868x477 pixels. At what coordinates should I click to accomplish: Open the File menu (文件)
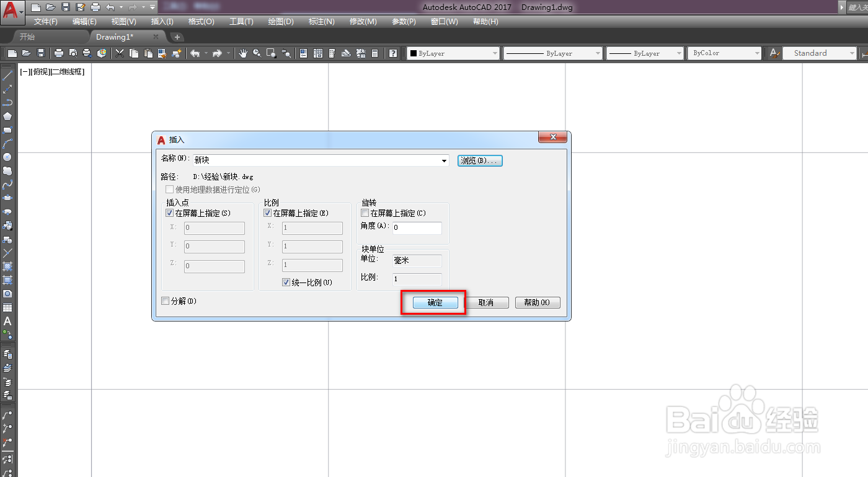pyautogui.click(x=45, y=22)
